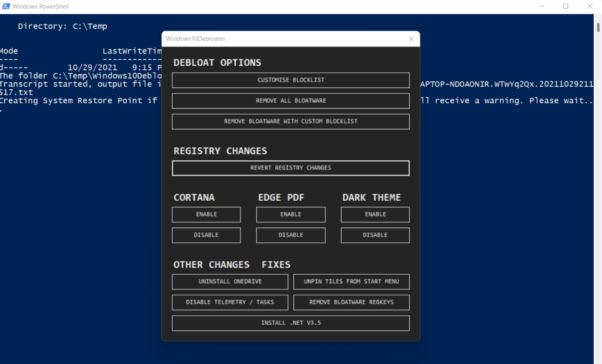
Task: Disable Dark Theme
Action: coord(375,235)
